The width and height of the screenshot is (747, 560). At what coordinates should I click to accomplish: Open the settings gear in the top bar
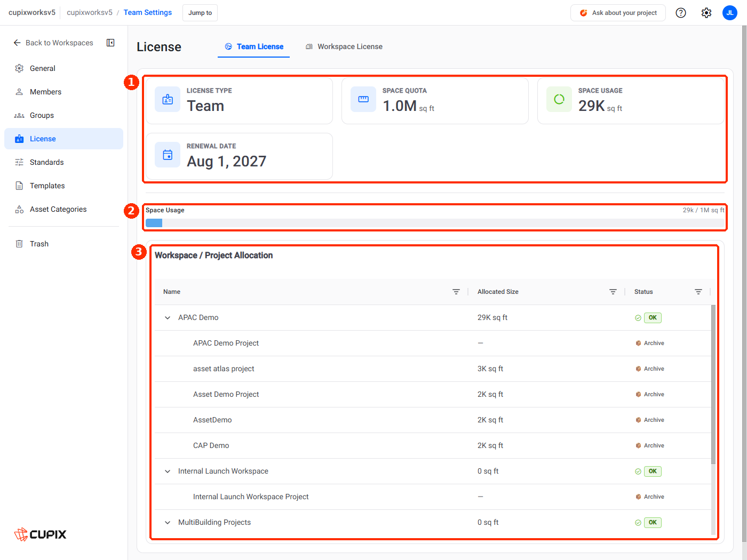coord(706,13)
